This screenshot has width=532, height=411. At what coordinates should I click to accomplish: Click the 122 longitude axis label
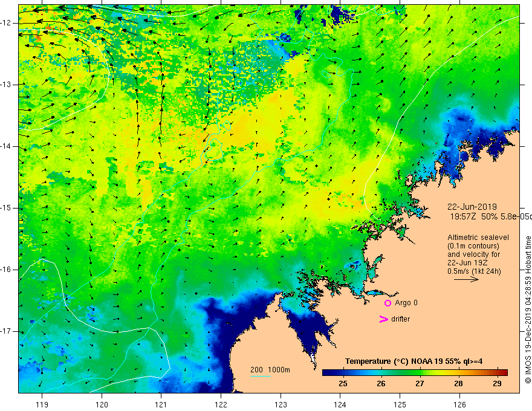point(221,404)
